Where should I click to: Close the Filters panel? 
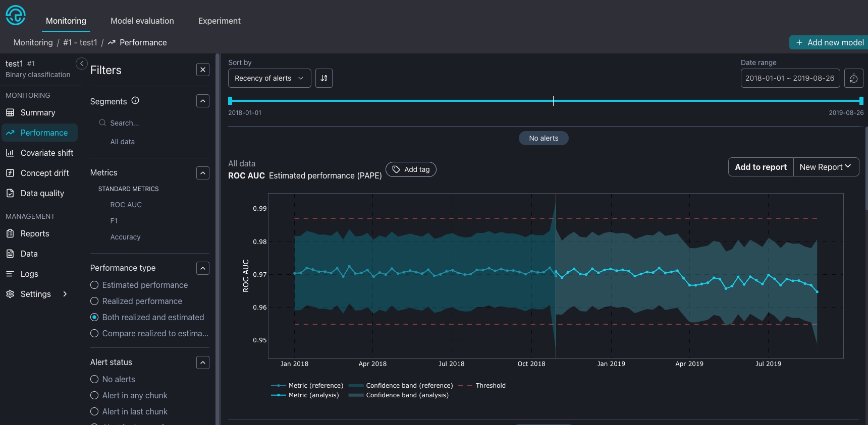coord(202,70)
